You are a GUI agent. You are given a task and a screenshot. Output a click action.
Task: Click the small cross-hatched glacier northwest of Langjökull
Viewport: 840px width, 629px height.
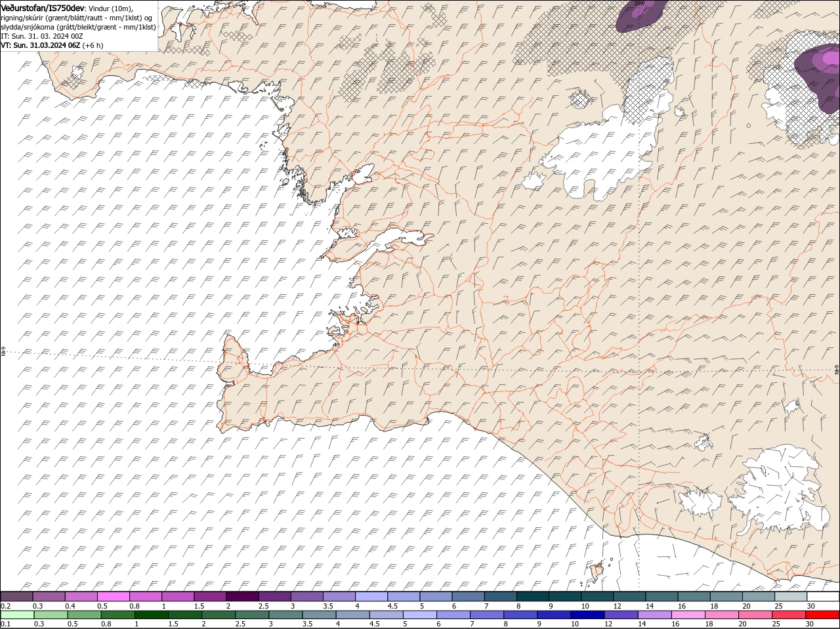(x=579, y=100)
